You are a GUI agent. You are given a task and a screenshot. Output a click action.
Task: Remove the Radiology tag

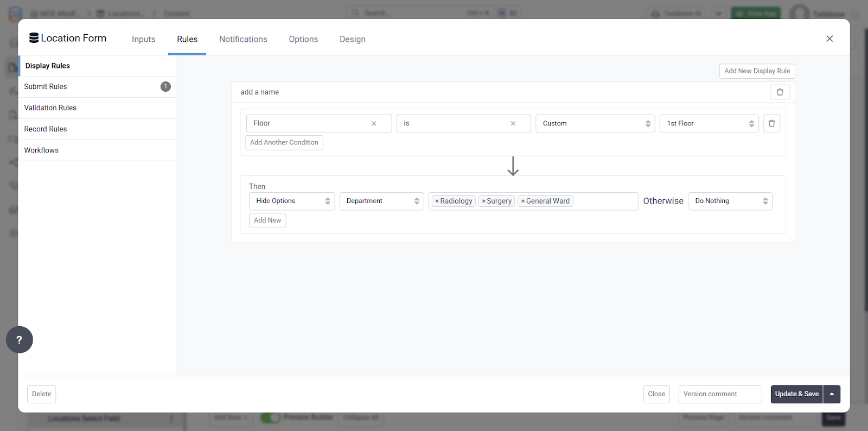click(437, 201)
